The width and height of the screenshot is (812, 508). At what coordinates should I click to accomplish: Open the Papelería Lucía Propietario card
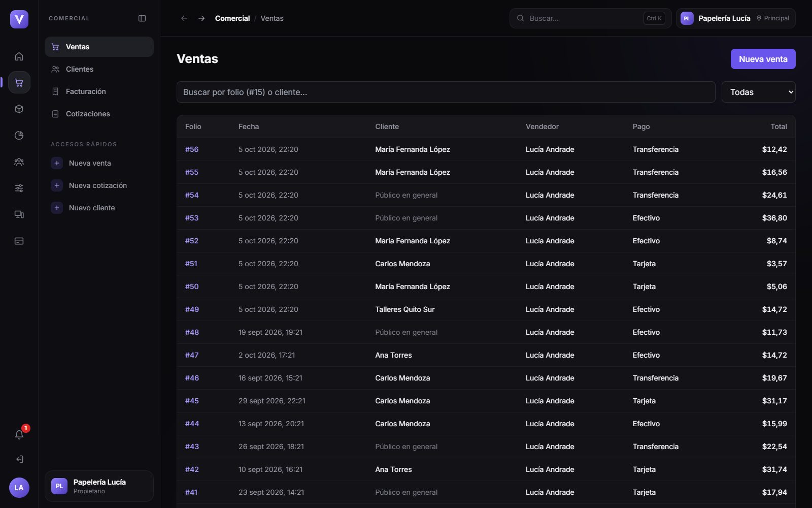(99, 486)
